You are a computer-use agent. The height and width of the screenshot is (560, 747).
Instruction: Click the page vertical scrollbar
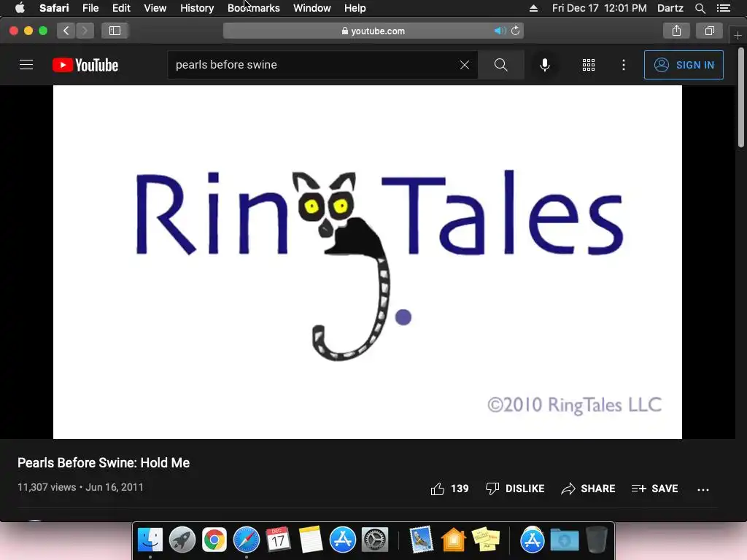(x=741, y=98)
